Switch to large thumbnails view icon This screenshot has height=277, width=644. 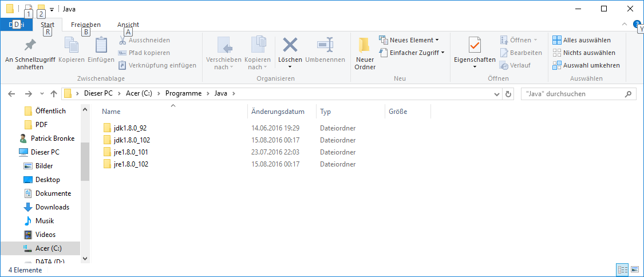(635, 270)
